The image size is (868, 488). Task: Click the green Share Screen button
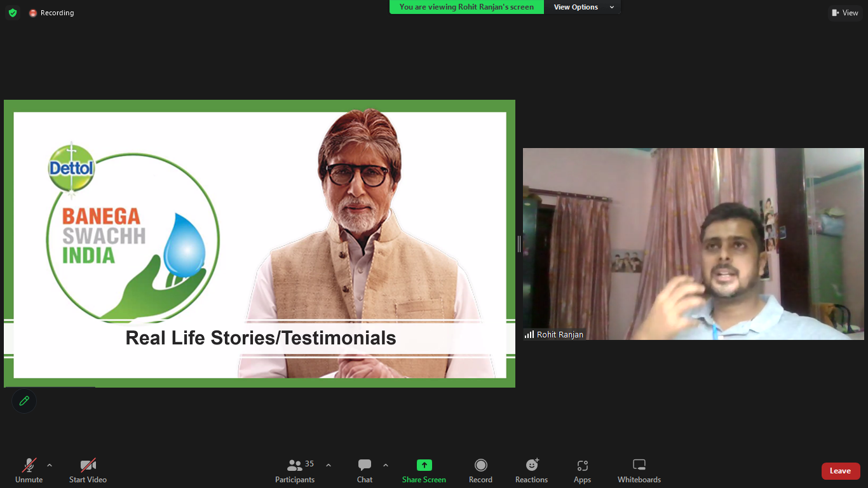[424, 471]
